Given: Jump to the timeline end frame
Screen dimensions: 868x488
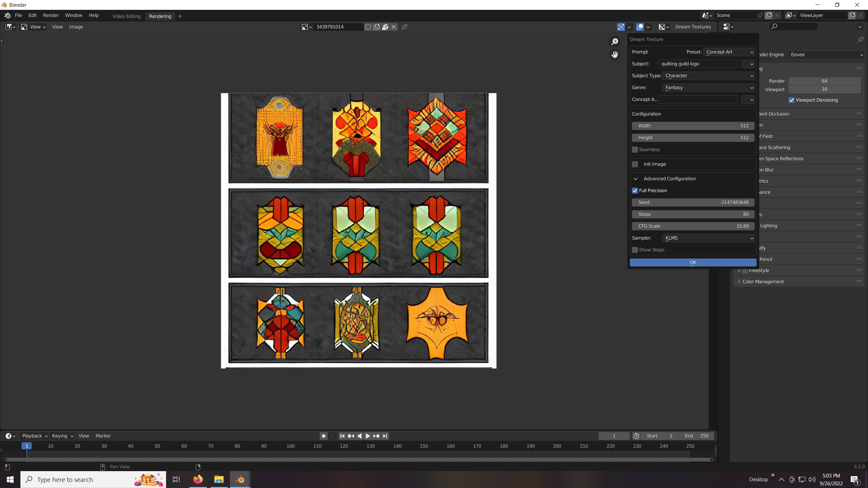Looking at the screenshot, I should tap(385, 436).
